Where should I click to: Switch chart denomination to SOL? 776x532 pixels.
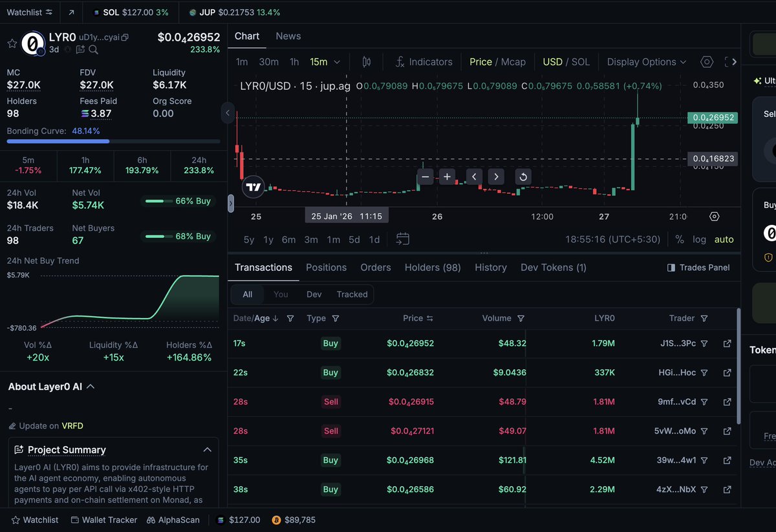(x=580, y=62)
